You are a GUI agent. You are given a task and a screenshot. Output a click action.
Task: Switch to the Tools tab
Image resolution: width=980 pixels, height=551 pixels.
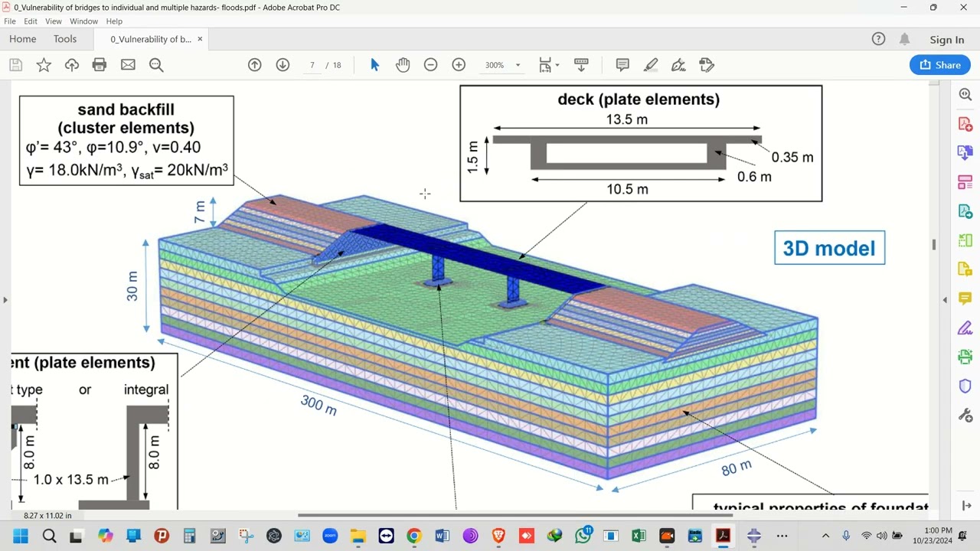coord(65,39)
